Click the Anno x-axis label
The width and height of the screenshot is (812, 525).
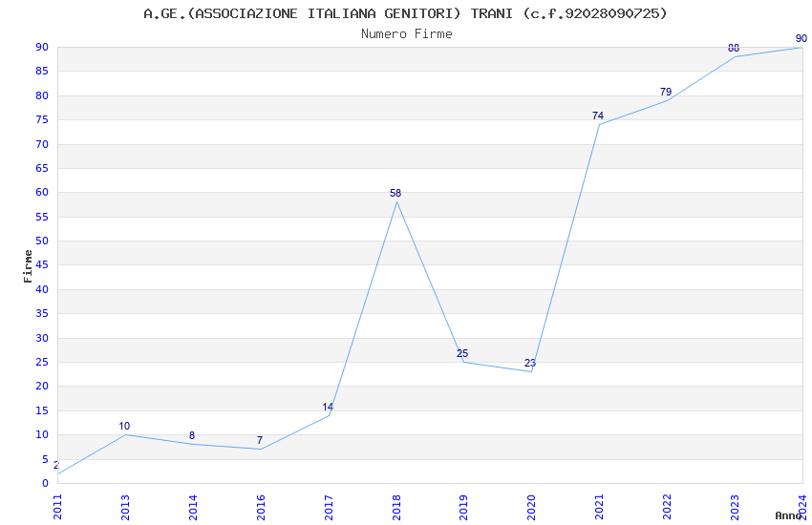click(x=788, y=515)
